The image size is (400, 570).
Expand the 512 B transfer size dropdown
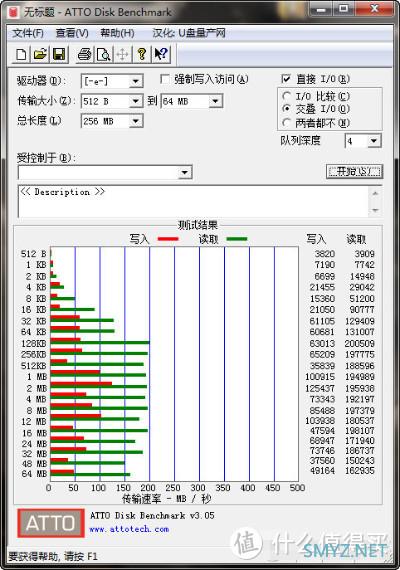coord(136,101)
